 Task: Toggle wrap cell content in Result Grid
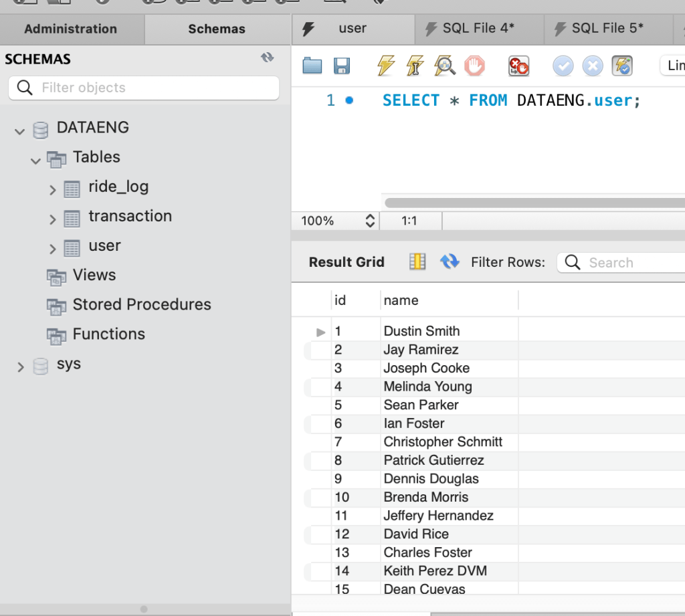tap(417, 262)
